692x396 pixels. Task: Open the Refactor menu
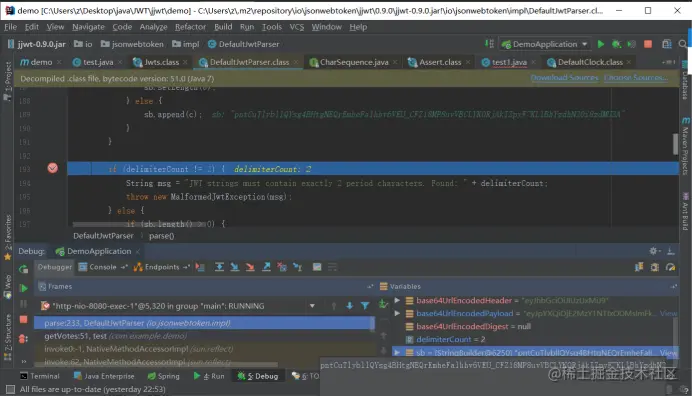tap(190, 27)
